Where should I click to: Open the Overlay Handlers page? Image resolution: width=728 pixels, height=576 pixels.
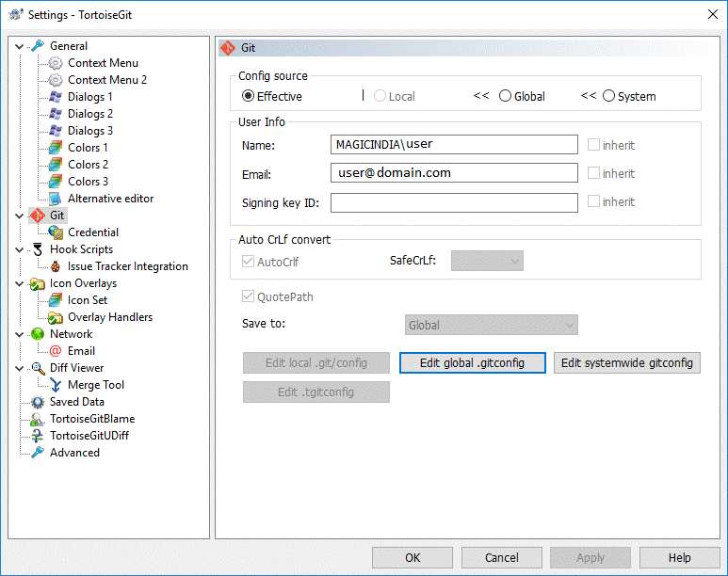(110, 317)
